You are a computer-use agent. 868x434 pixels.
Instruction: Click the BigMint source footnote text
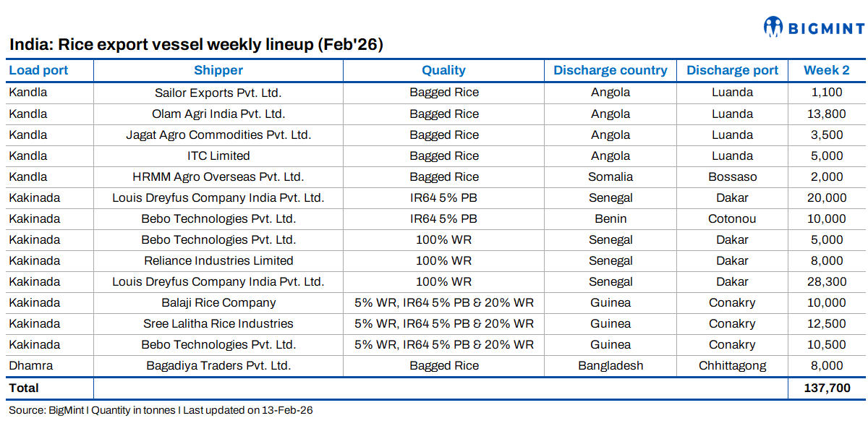click(x=161, y=410)
